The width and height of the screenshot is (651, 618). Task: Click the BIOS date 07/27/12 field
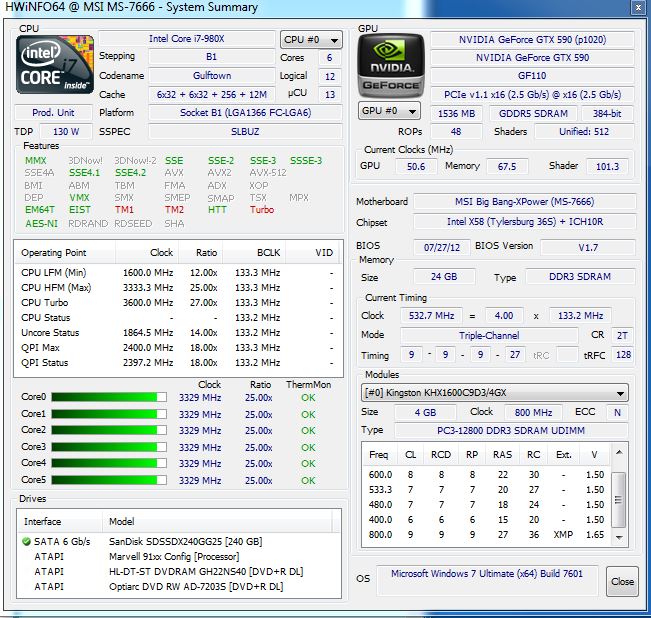pyautogui.click(x=442, y=247)
